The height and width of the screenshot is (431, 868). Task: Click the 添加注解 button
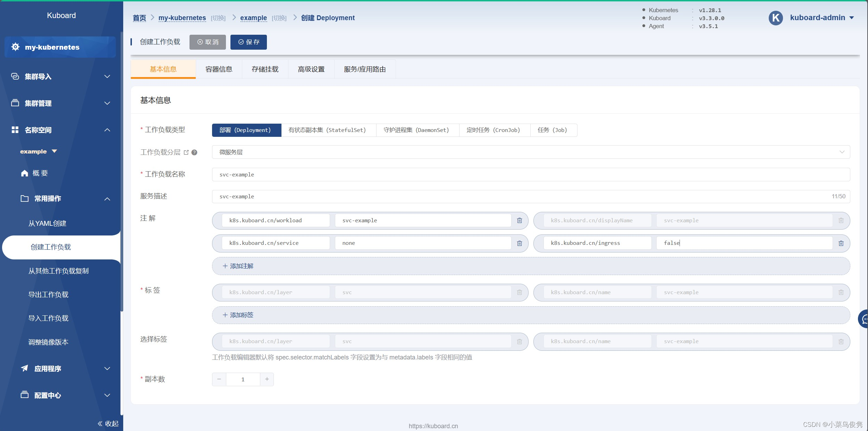pyautogui.click(x=531, y=266)
